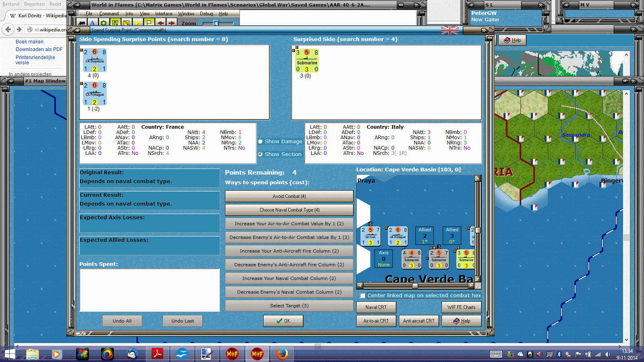Screen dimensions: 644x362
Task: Click the blue letter A toolbar icon
Action: pyautogui.click(x=93, y=23)
